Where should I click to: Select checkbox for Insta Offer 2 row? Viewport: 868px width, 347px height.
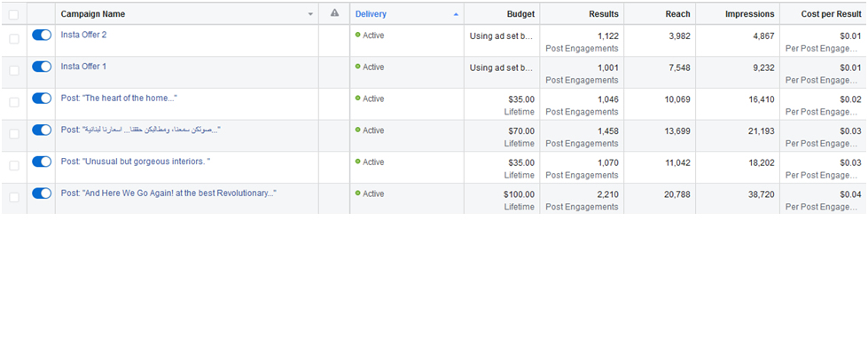14,39
